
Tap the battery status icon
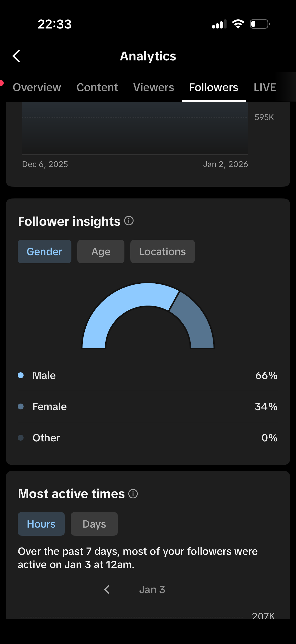pos(260,24)
